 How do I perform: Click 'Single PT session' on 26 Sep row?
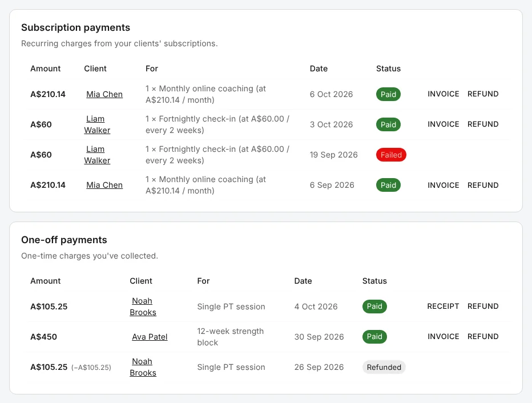(x=231, y=367)
